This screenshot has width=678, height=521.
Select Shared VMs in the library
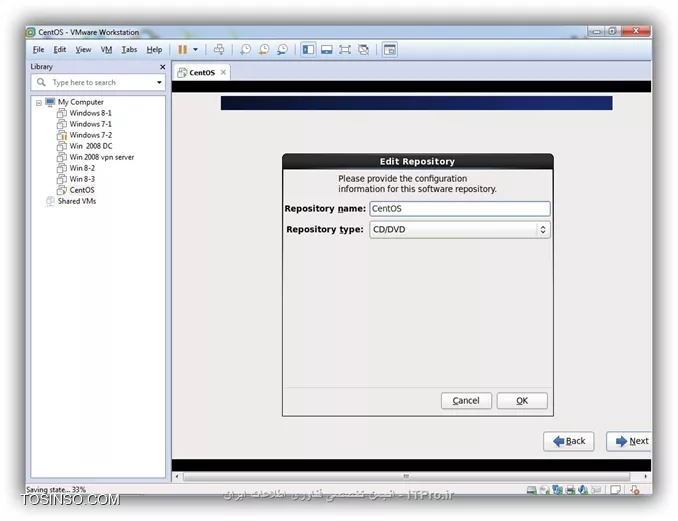[77, 201]
